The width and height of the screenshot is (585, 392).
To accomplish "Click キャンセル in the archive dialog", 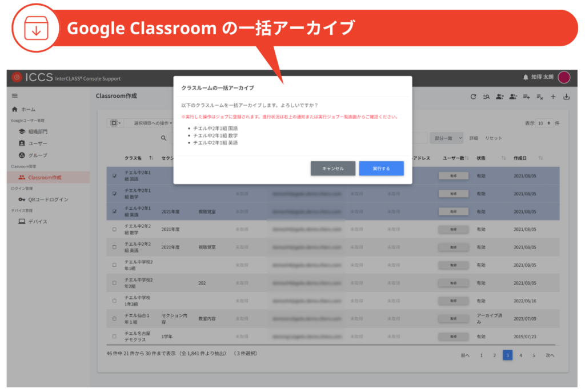I will [x=333, y=169].
